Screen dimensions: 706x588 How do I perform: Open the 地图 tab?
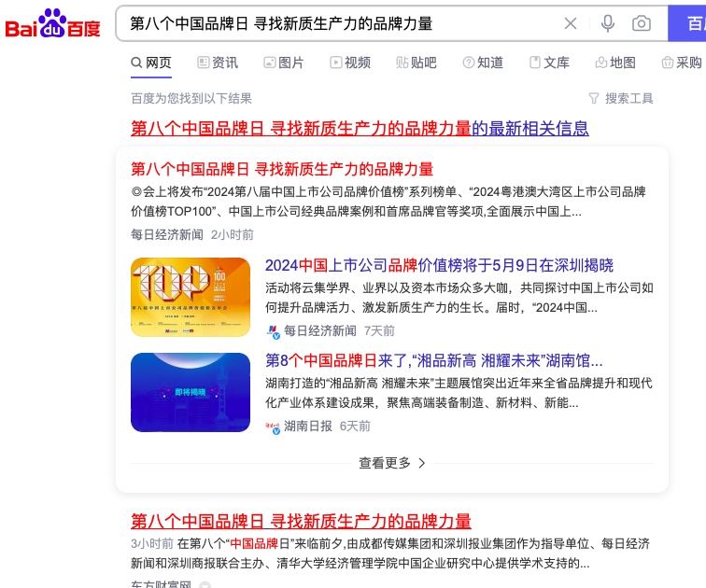click(615, 63)
